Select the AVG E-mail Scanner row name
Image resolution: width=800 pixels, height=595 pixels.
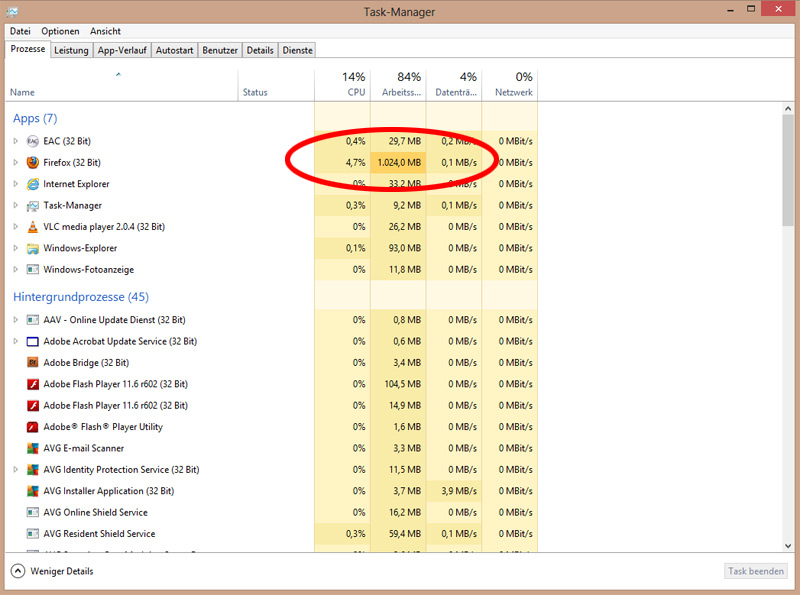point(84,449)
